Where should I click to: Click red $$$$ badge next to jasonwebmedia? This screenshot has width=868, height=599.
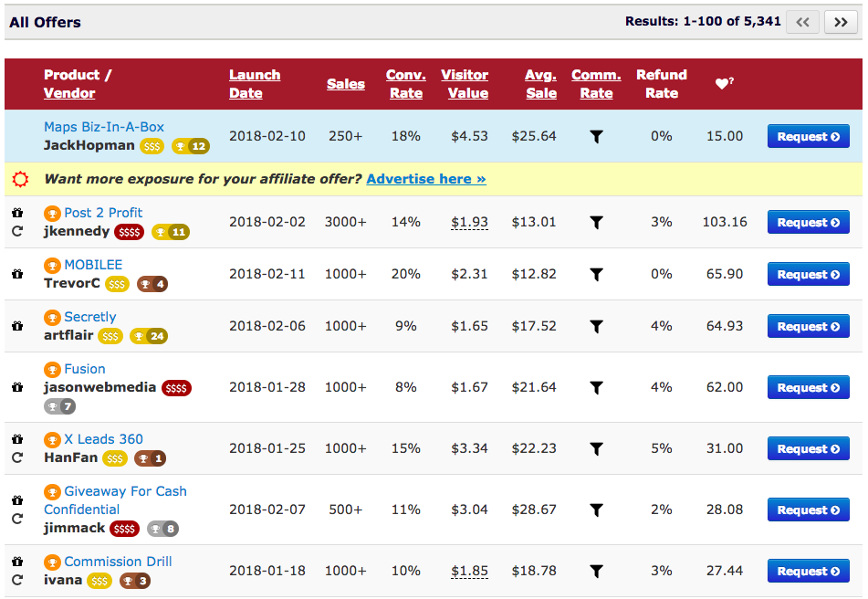pyautogui.click(x=176, y=388)
